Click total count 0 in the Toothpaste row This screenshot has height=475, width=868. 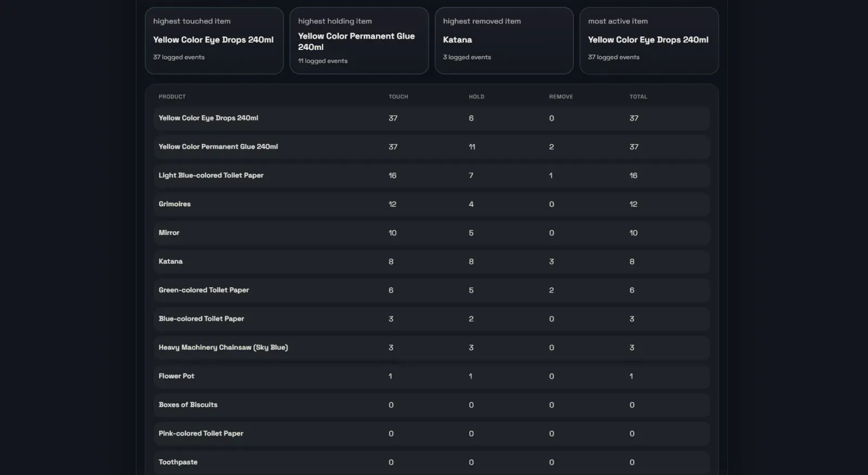(x=631, y=463)
